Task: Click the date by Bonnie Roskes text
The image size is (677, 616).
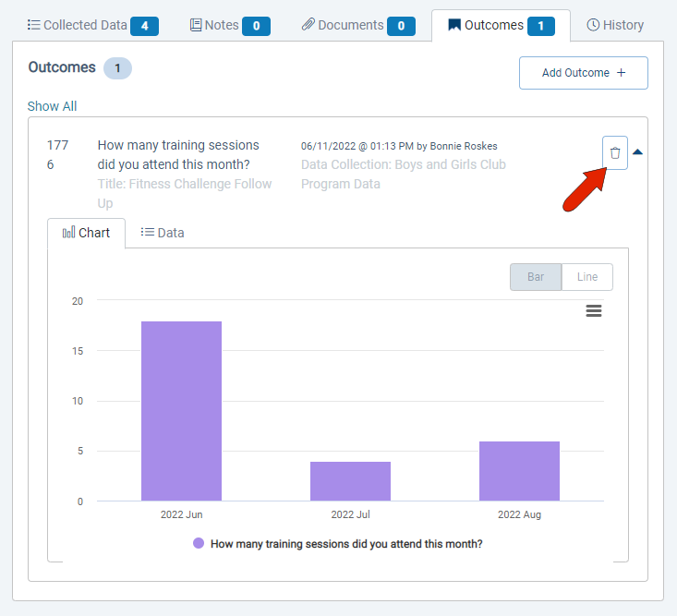Action: click(399, 146)
